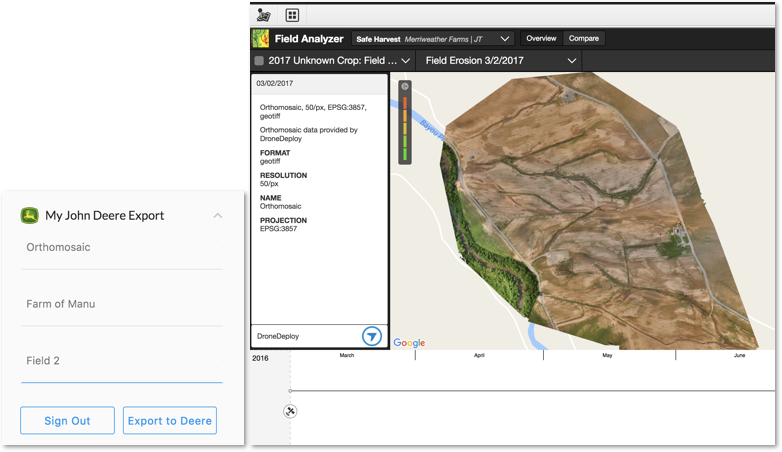Click the color scale legend bar on map
This screenshot has width=782, height=452.
[405, 128]
